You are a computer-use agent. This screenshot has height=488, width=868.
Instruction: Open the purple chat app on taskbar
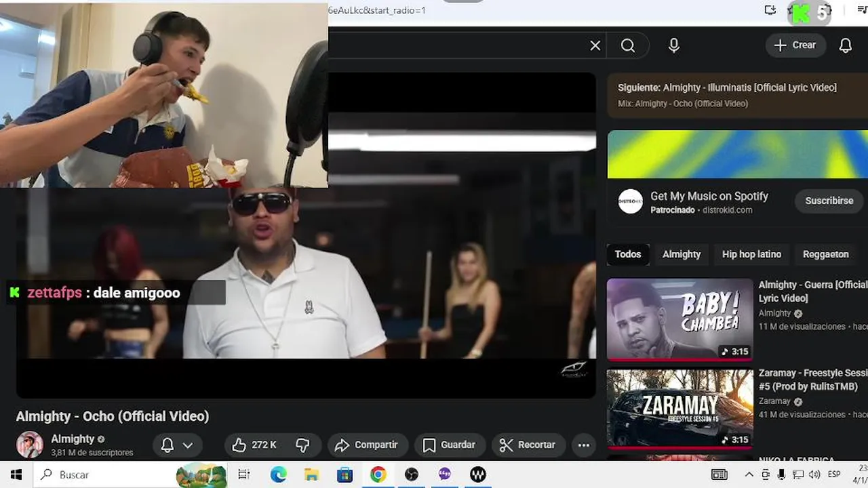click(x=445, y=475)
